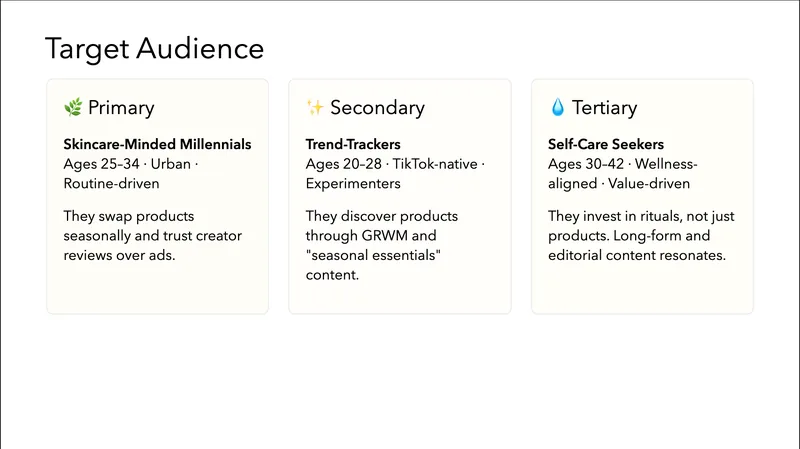Click the leaf icon beside Primary
800x449 pixels.
pyautogui.click(x=73, y=108)
